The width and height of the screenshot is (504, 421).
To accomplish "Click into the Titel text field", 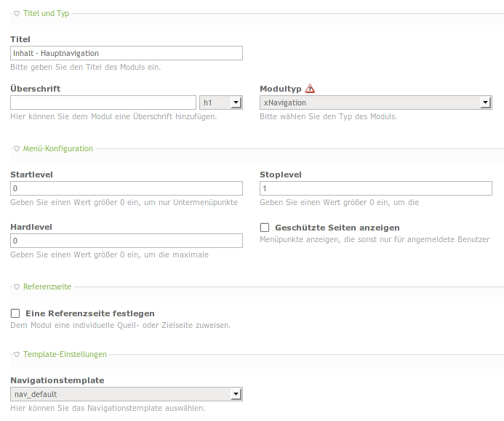I will [127, 53].
